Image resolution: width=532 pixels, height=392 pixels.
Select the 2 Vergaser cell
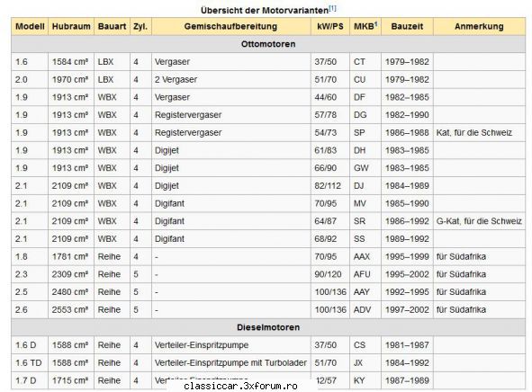point(230,80)
